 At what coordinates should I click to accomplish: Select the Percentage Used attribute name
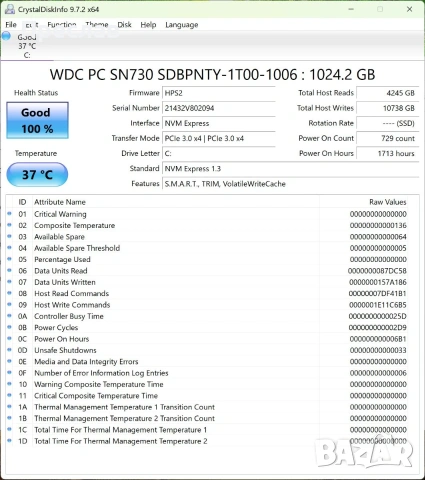pos(62,259)
